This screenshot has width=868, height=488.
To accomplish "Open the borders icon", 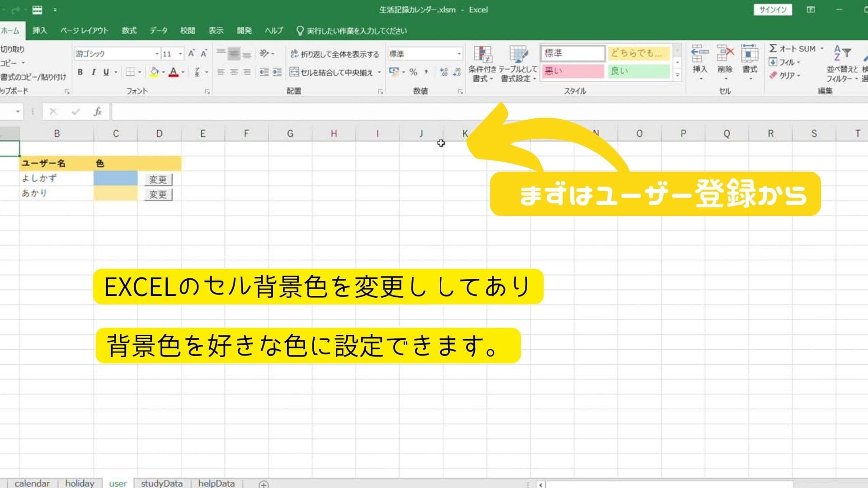I will point(130,72).
